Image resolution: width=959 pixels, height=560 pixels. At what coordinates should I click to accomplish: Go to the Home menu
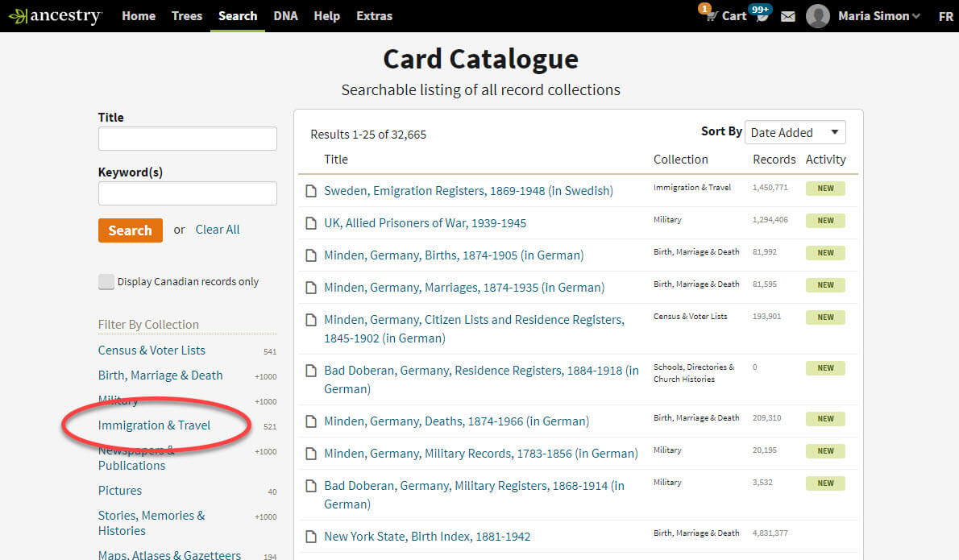(139, 16)
